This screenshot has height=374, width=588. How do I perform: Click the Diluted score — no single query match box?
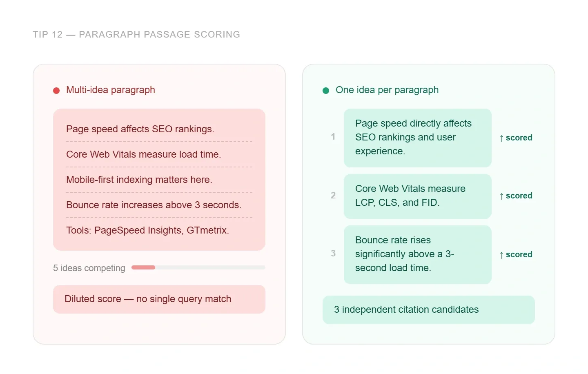point(159,299)
